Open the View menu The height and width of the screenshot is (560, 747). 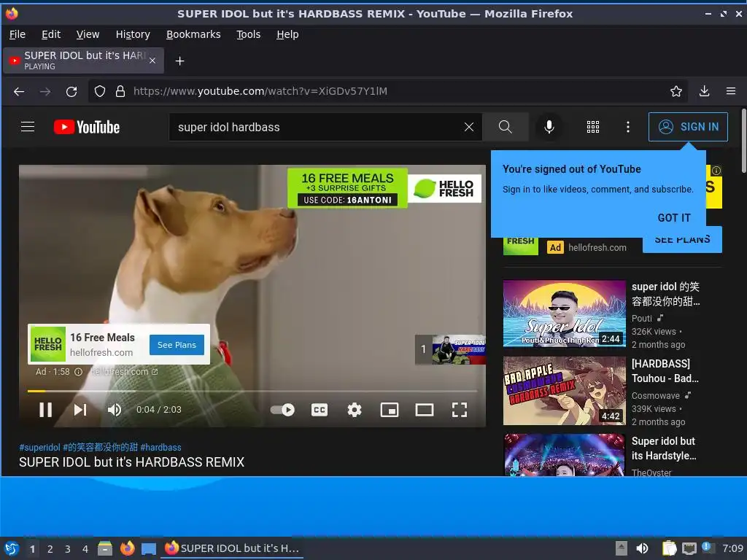coord(88,34)
